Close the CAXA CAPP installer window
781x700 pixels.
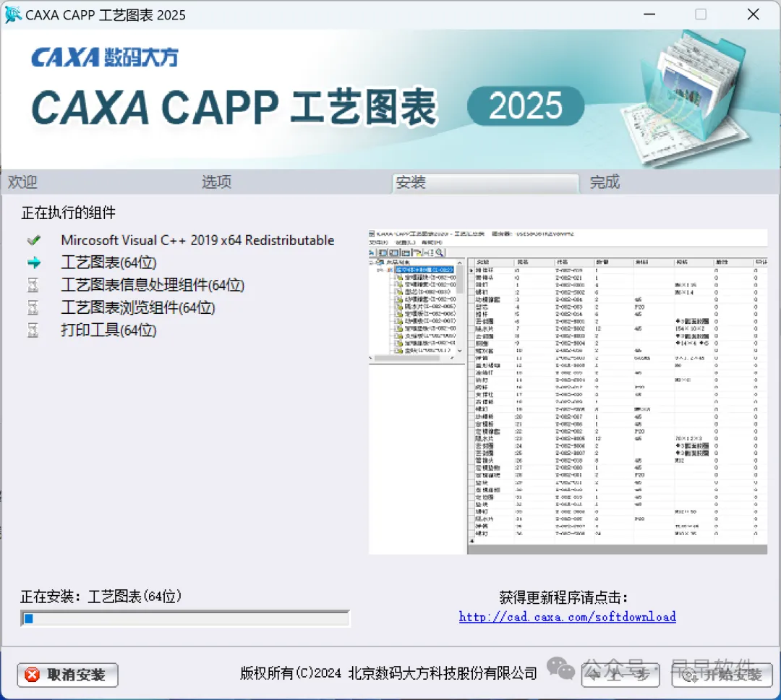(x=753, y=14)
